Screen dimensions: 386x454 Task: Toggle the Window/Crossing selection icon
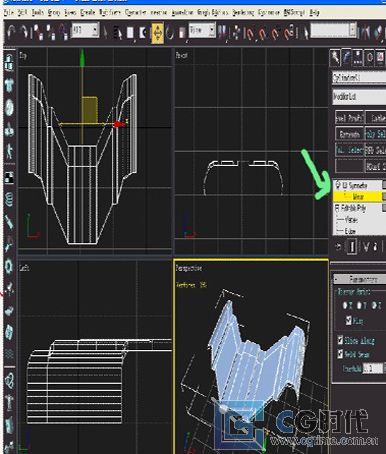click(x=143, y=33)
